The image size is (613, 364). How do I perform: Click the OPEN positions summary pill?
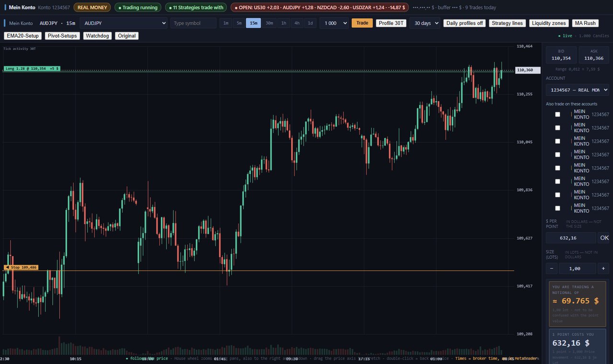coord(319,8)
